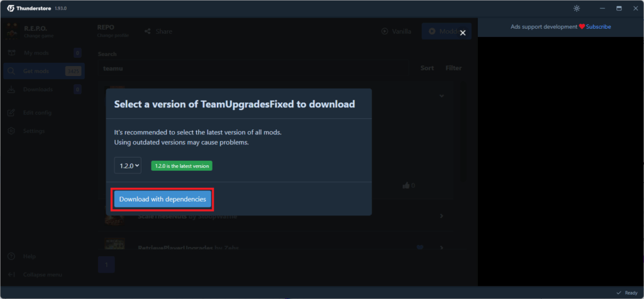Click Download with dependencies button
Viewport: 644px width, 299px height.
[x=163, y=199]
